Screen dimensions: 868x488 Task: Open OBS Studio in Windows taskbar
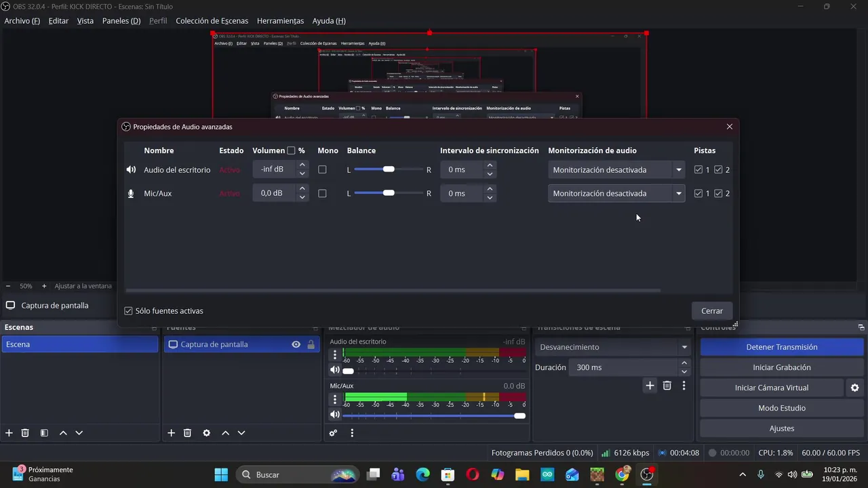tap(647, 474)
